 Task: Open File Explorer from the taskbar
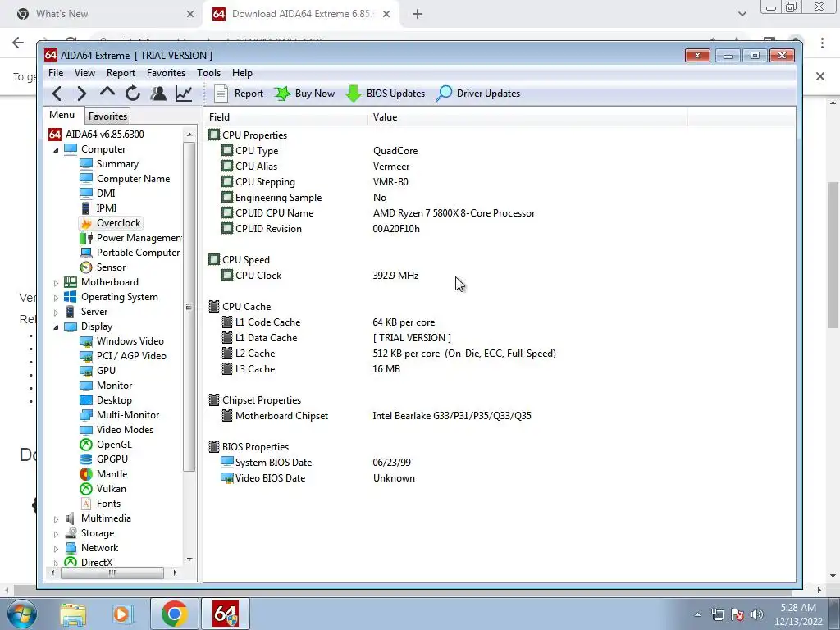[x=73, y=614]
